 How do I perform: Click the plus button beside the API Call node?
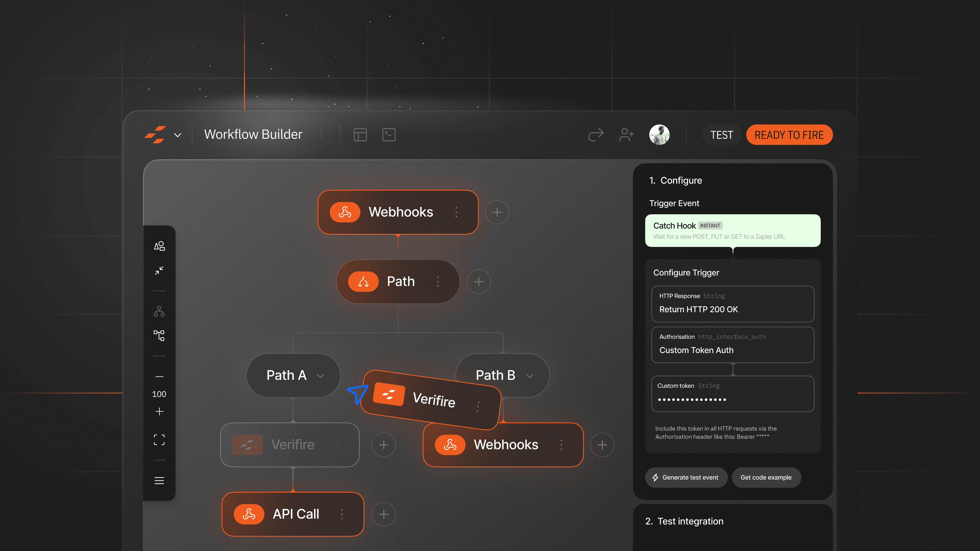(x=384, y=514)
